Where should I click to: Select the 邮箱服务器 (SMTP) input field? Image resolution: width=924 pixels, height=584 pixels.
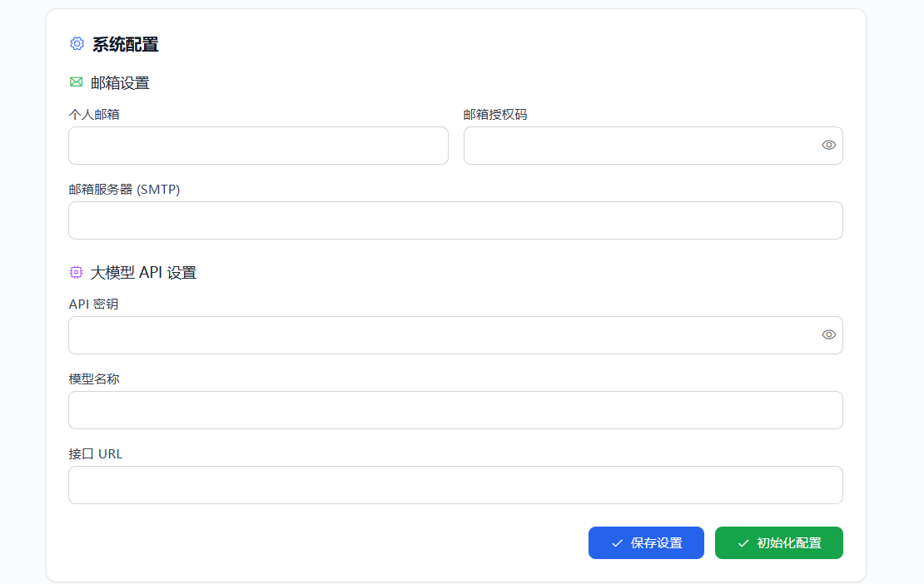click(455, 220)
